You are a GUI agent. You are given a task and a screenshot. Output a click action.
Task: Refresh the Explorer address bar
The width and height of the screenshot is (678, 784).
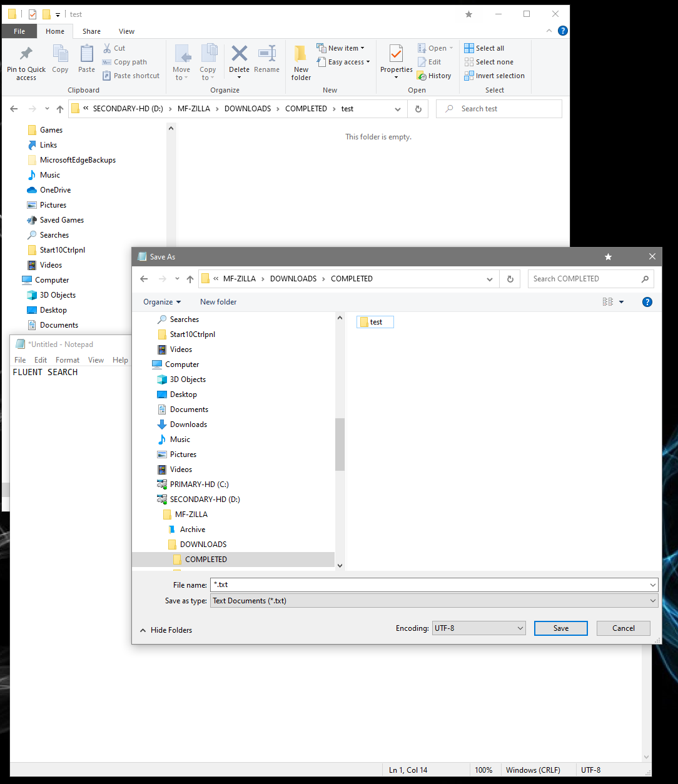[417, 108]
